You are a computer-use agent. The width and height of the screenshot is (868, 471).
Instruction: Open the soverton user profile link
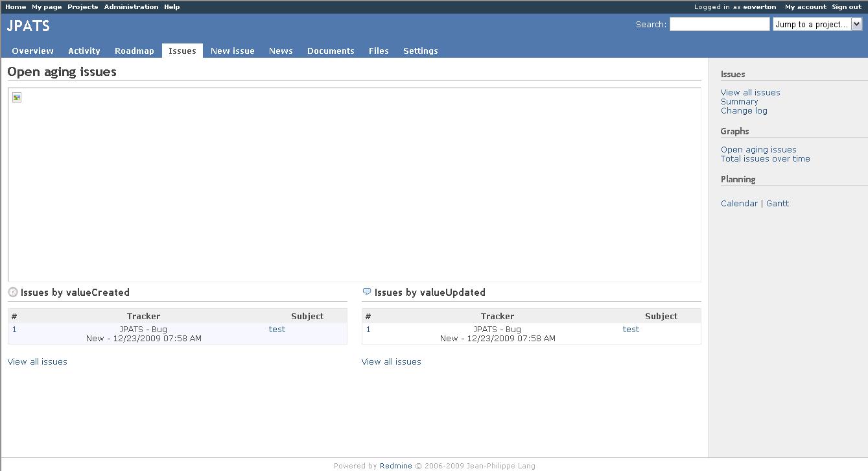759,6
